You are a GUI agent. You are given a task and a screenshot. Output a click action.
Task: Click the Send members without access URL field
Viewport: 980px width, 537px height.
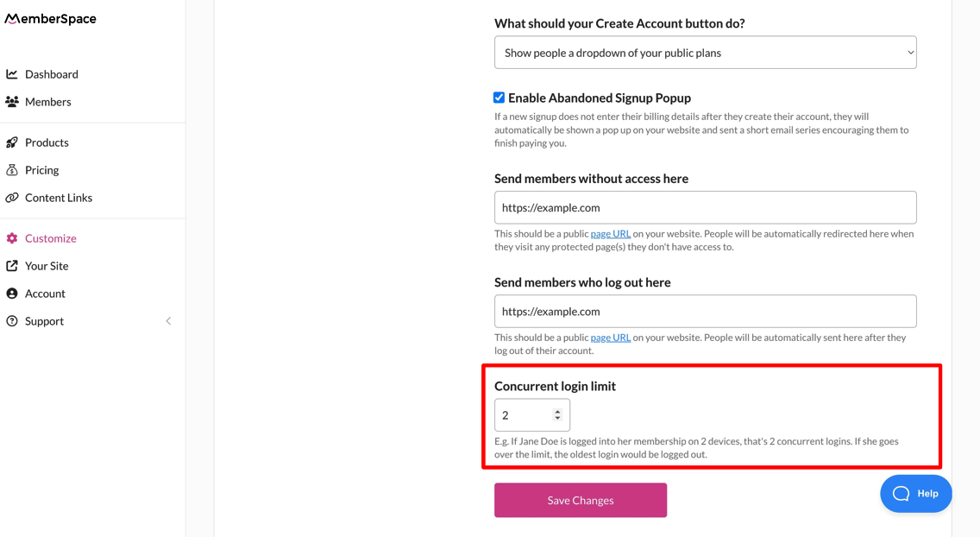point(705,207)
